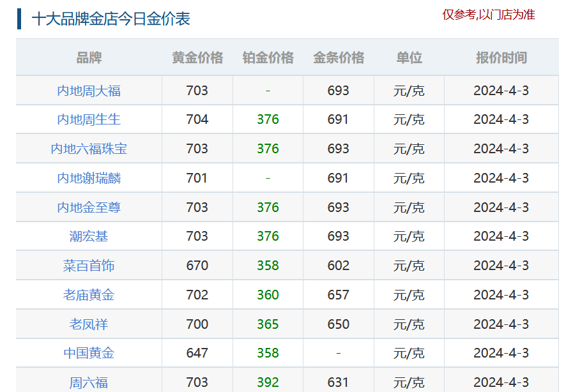Click the red note 仅参考,以门店为准
Screen dimensions: 566x392
coord(489,15)
